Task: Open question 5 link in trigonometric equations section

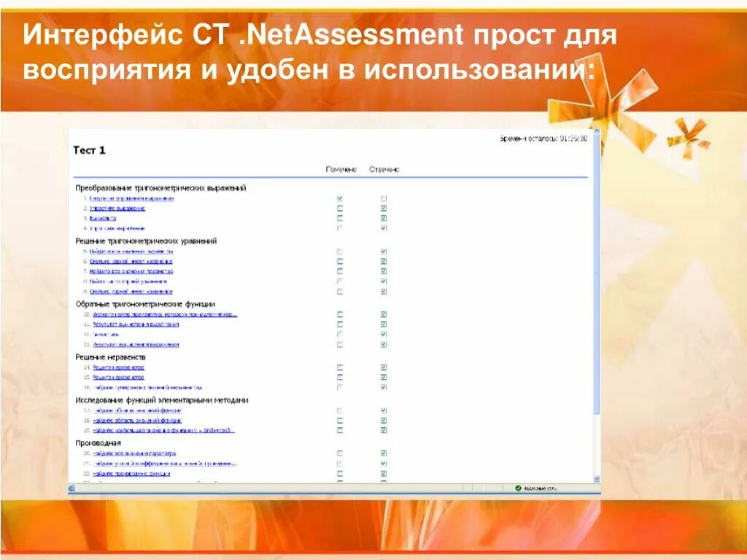Action: [131, 252]
